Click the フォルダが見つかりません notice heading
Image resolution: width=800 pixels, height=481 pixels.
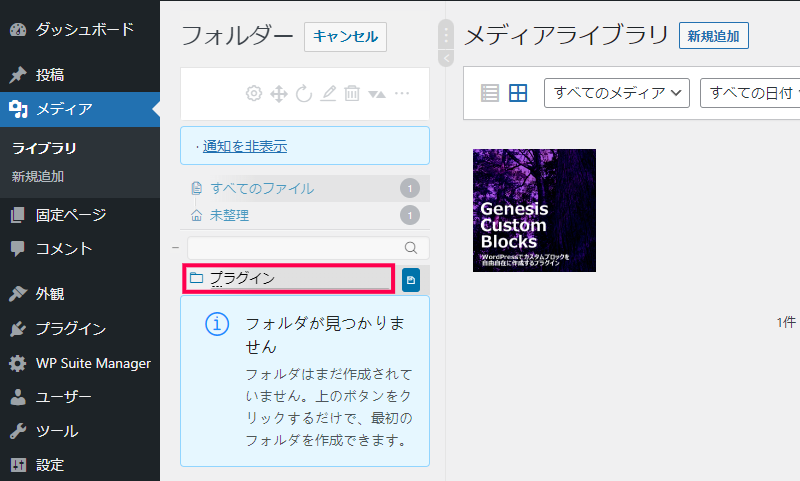click(x=325, y=335)
